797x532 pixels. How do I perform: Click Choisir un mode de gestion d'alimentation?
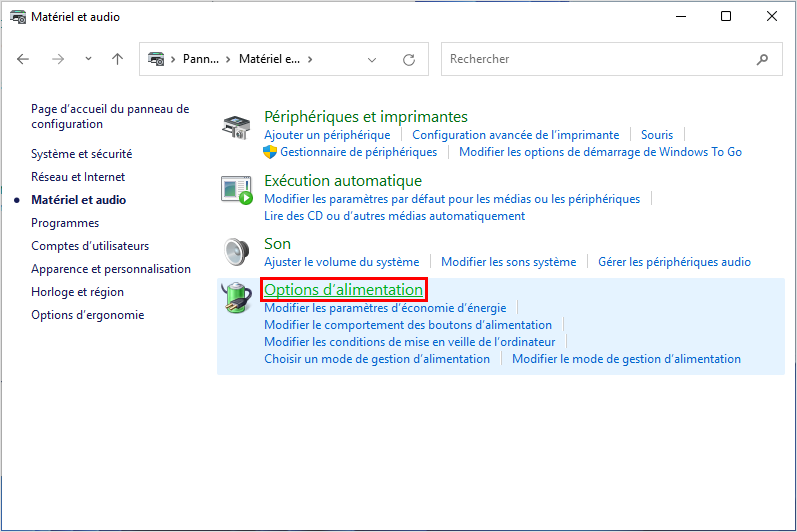point(377,359)
